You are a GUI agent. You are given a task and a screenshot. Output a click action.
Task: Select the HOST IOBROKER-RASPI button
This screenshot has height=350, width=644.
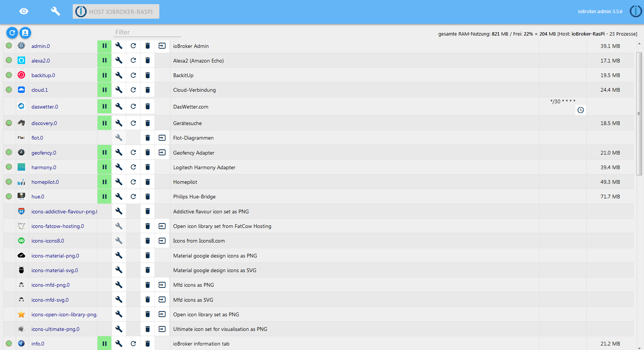pos(116,12)
